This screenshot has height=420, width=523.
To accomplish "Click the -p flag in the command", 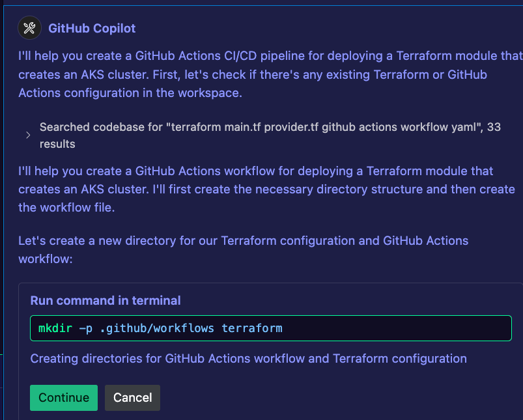I will 85,329.
